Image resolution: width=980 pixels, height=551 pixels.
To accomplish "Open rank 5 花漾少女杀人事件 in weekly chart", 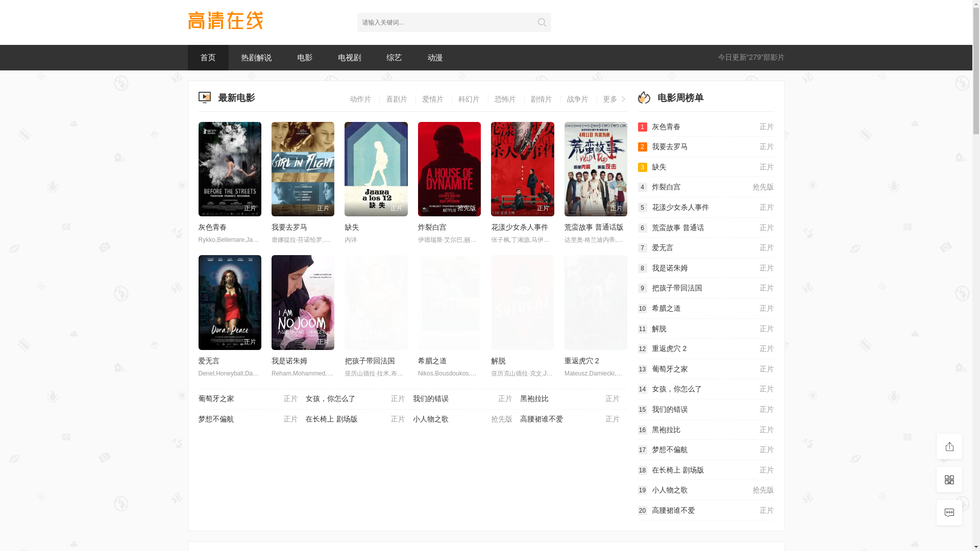I will (x=706, y=207).
